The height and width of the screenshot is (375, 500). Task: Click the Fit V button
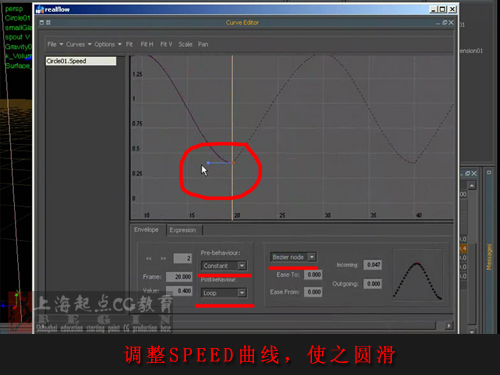point(166,44)
